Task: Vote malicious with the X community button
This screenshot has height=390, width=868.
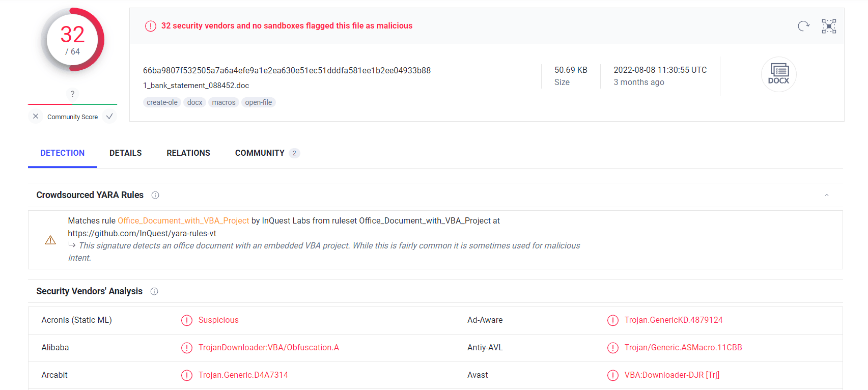Action: (36, 117)
